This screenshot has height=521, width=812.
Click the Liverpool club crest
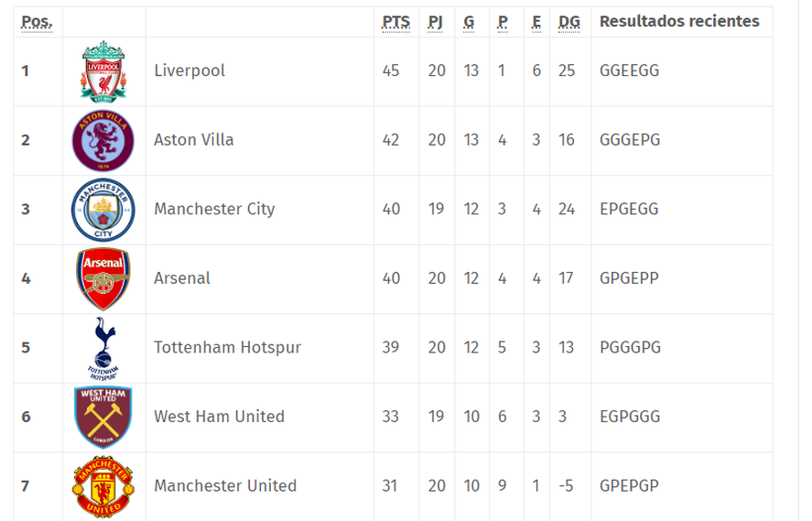coord(103,71)
